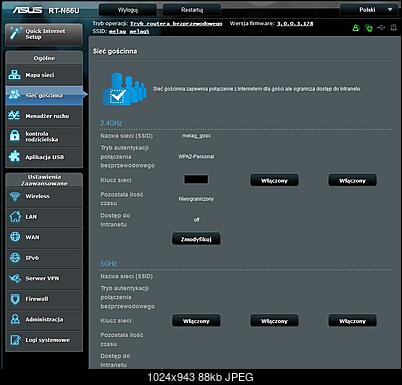The width and height of the screenshot is (402, 385).
Task: Enable third 2.4GHz guest network Włączony
Action: pyautogui.click(x=353, y=180)
